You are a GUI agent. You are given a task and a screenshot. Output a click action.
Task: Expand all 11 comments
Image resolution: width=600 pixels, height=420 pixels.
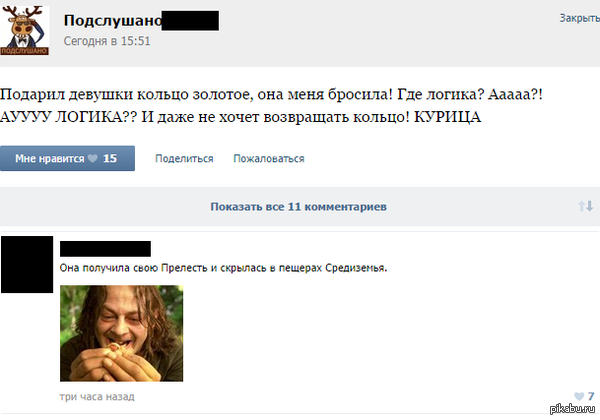tap(298, 207)
